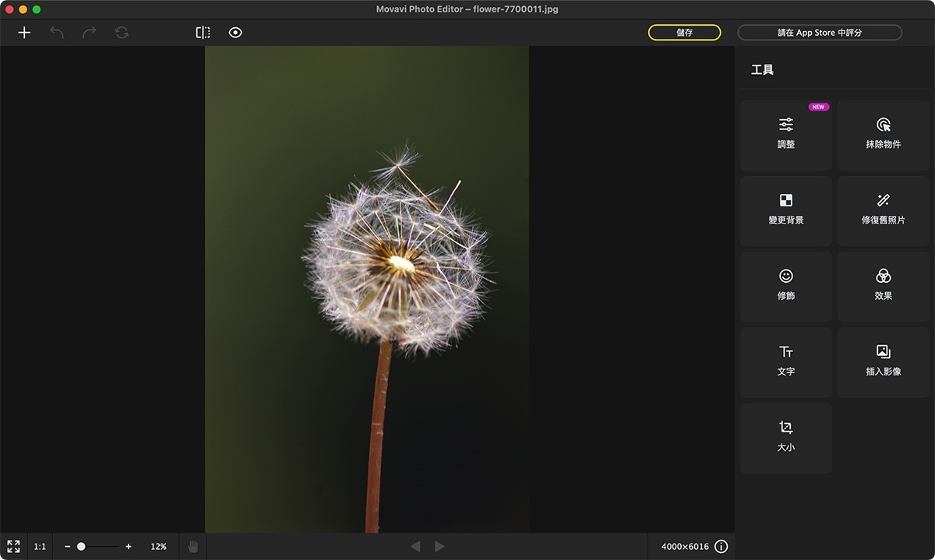Select the 抹除物件 object removal tool

883,134
